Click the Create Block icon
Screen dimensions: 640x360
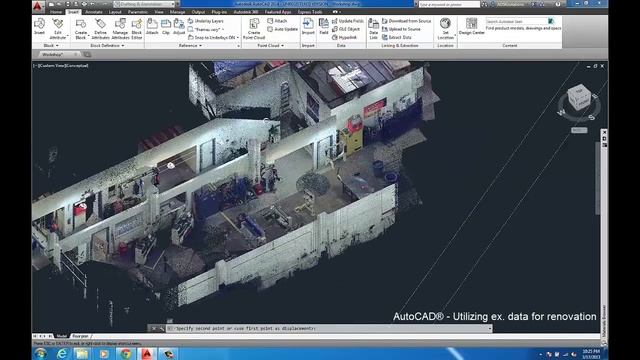click(x=81, y=29)
